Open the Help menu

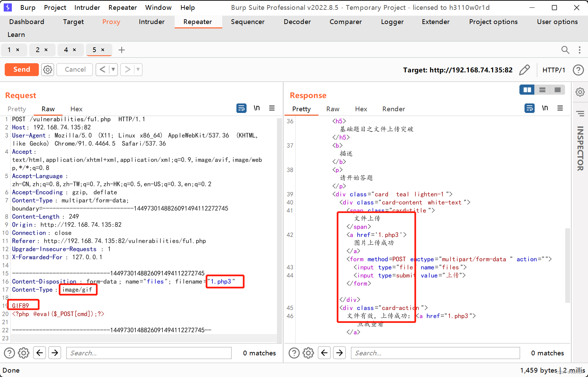click(x=187, y=7)
